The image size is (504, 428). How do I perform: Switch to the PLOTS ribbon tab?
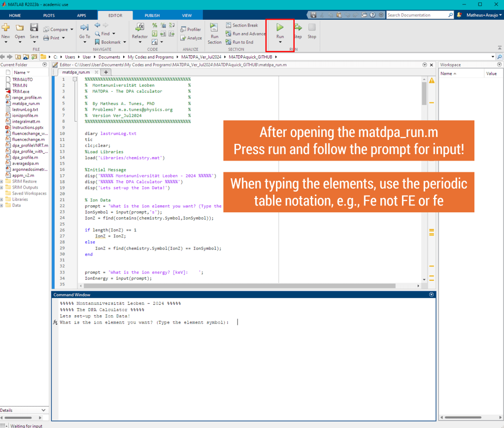[49, 15]
